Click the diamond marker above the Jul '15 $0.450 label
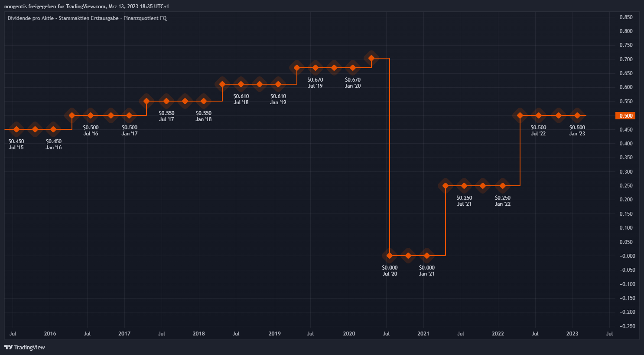The image size is (644, 355). pyautogui.click(x=16, y=129)
